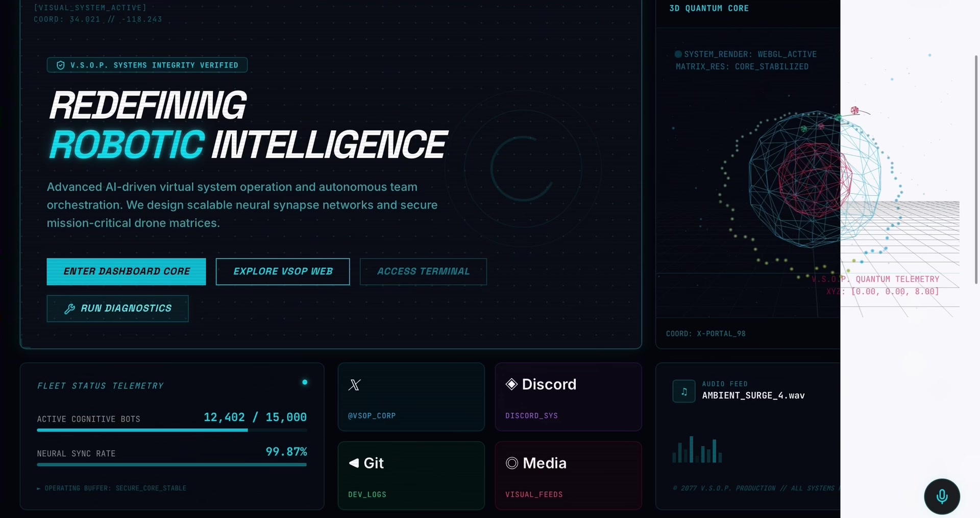Image resolution: width=980 pixels, height=518 pixels.
Task: Start Run Diagnostics
Action: [x=117, y=309]
